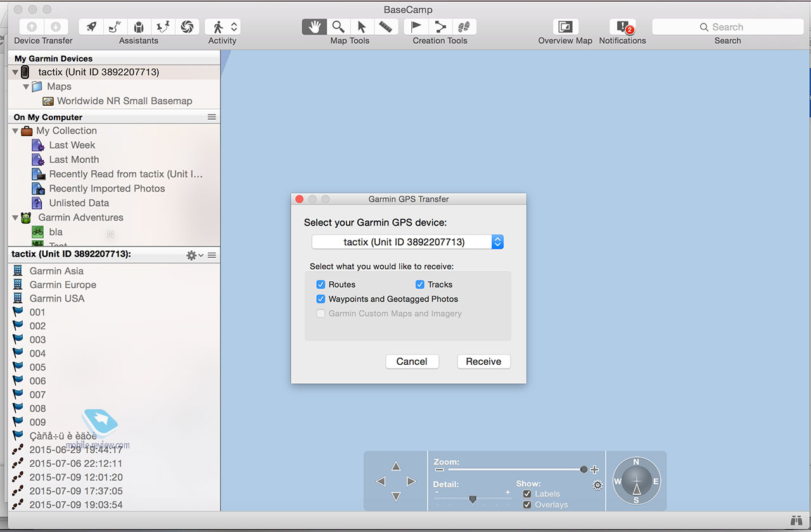Toggle the Overlays show checkbox

click(527, 505)
